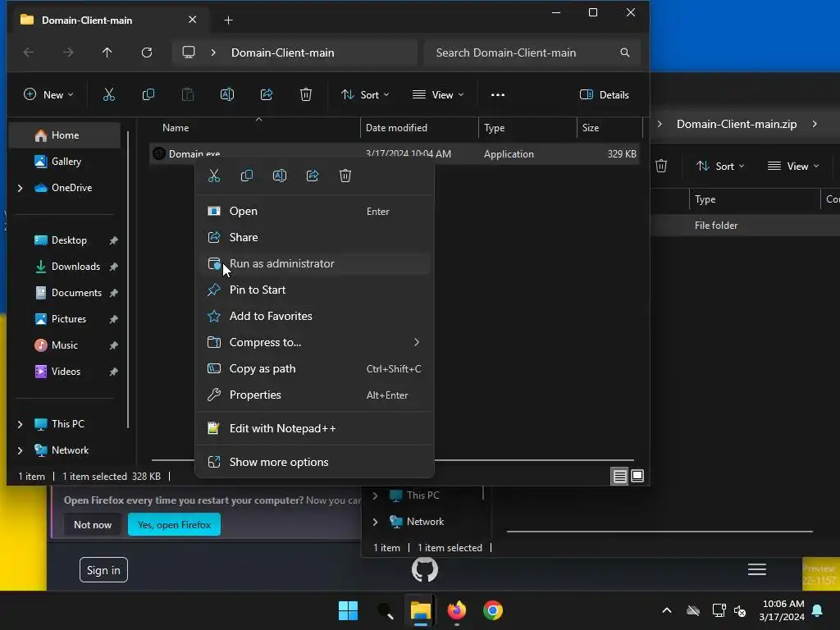Image resolution: width=840 pixels, height=630 pixels.
Task: Open View dropdown in front window
Action: click(x=438, y=95)
